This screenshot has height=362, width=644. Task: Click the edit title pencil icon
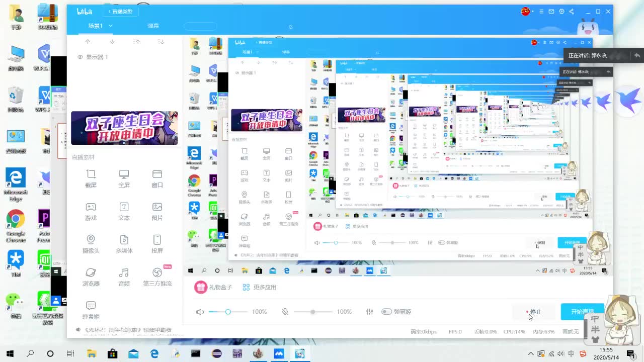coord(290,27)
